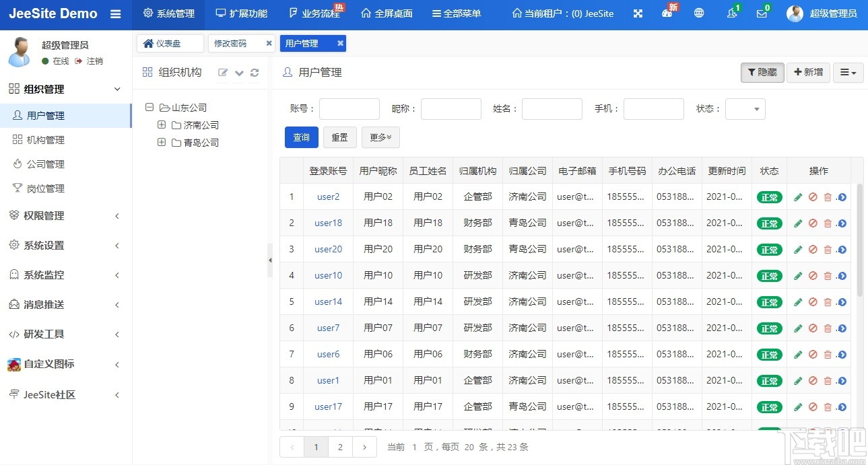This screenshot has height=465, width=868.
Task: Go to page 2 of user list
Action: click(x=340, y=446)
